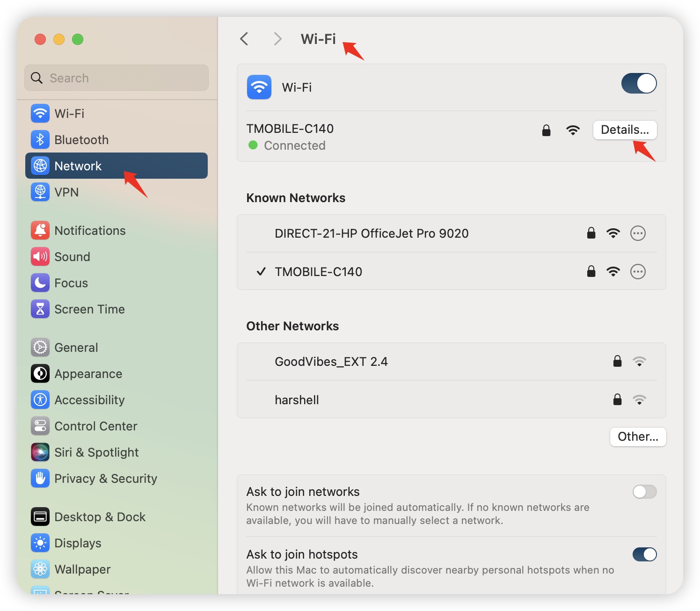Click the Appearance icon

click(40, 373)
